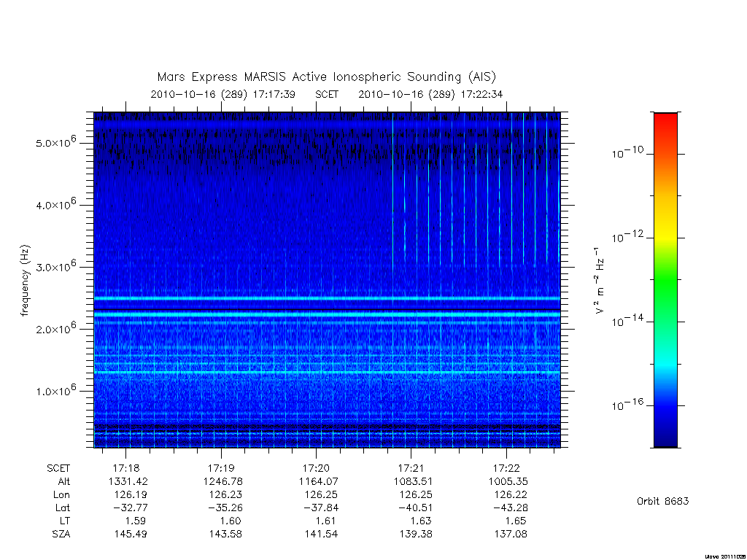This screenshot has height=560, width=747.
Task: Select local time value 1.59
Action: (135, 521)
